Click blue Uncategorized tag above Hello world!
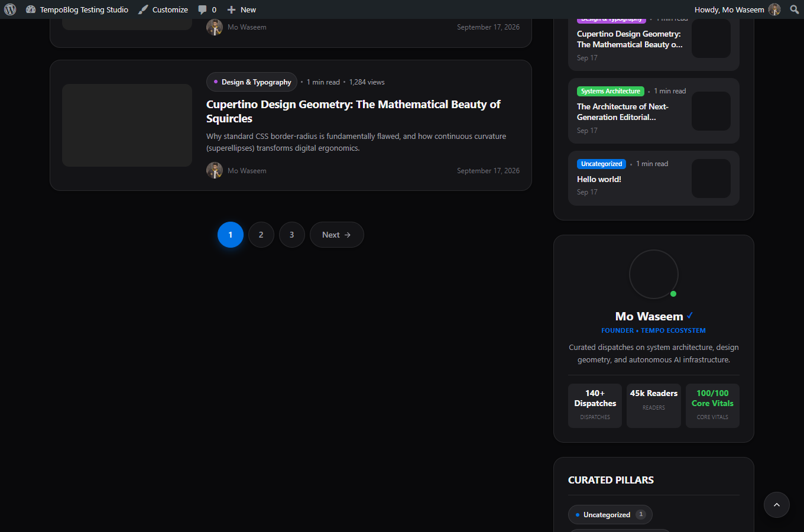Viewport: 804px width, 532px height. 601,164
